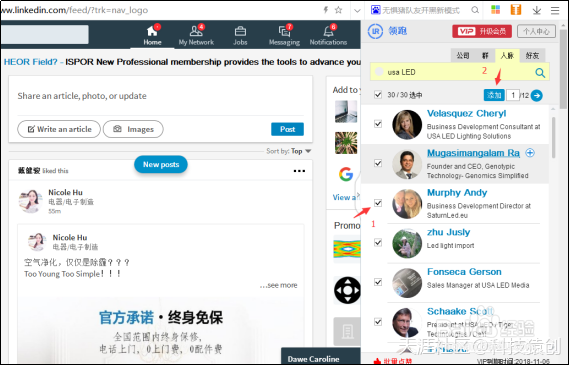Switch to the 公司 tab

tap(462, 55)
